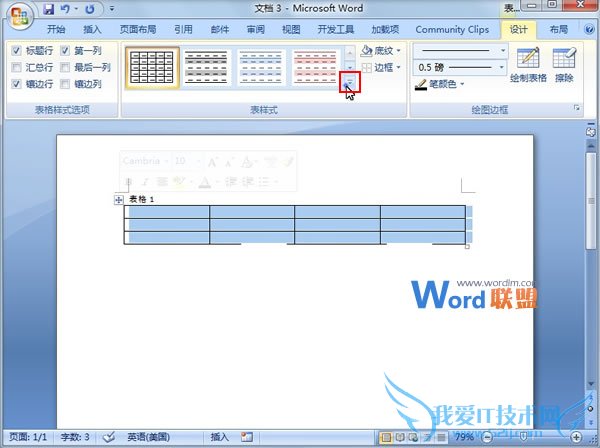
Task: Switch to Full Screen Reading view
Action: (x=400, y=437)
